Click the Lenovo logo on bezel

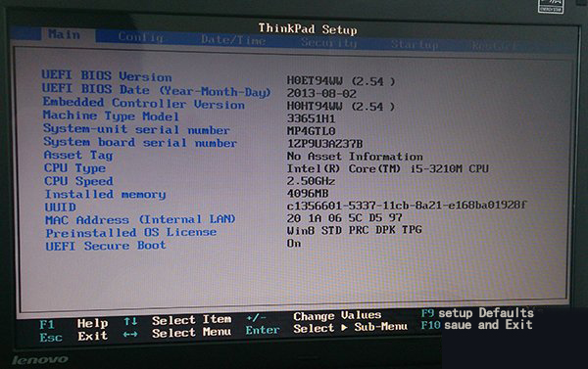click(40, 359)
